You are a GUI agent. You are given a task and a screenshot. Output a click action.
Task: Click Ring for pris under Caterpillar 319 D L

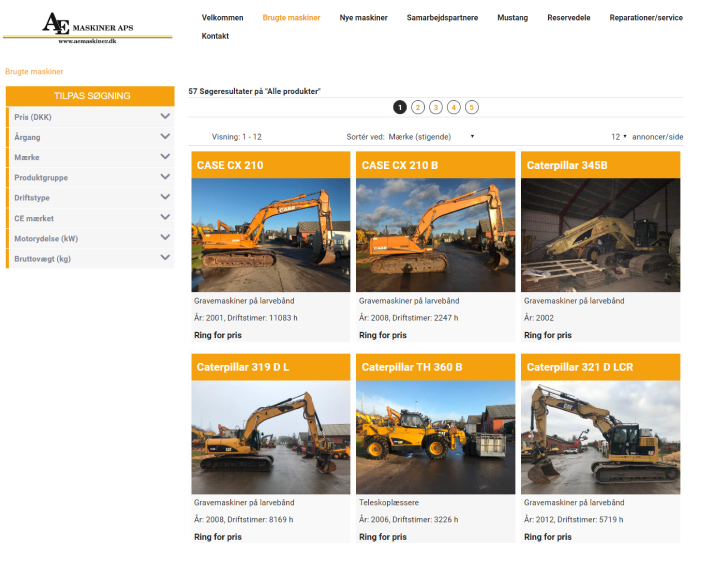[218, 537]
